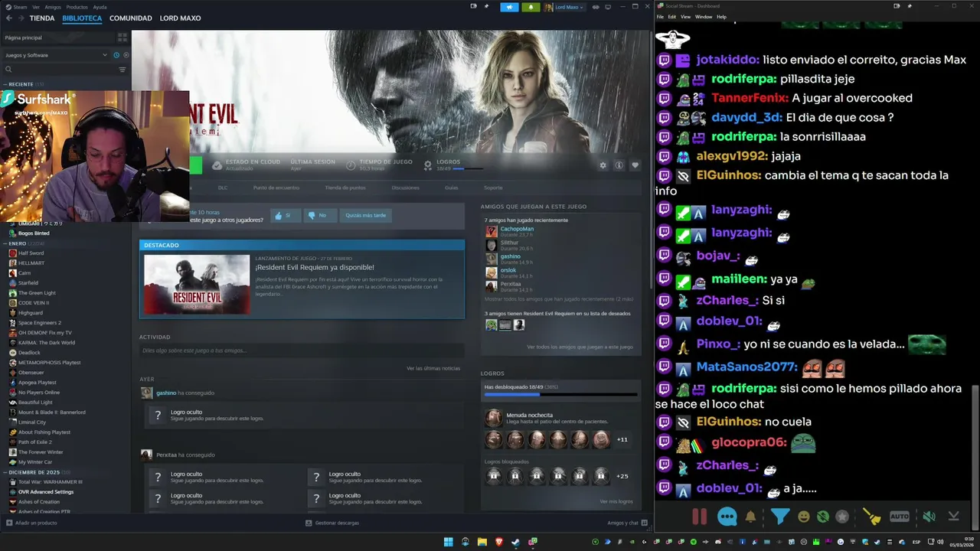Viewport: 980px width, 551px height.
Task: Select Path of Exile 2 in library
Action: pos(35,442)
